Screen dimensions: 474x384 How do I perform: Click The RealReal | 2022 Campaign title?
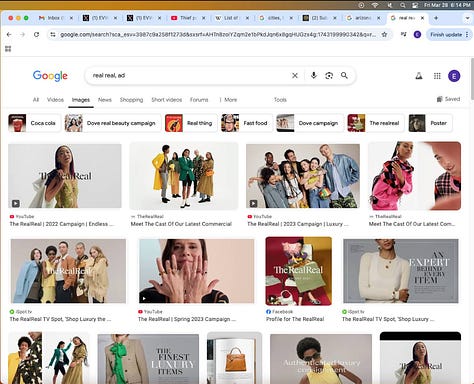click(62, 224)
